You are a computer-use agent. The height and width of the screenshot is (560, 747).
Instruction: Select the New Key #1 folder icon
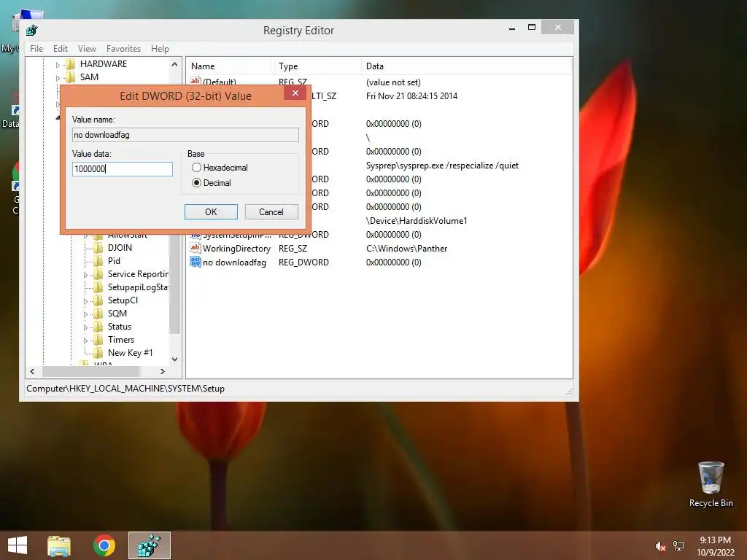coord(98,353)
